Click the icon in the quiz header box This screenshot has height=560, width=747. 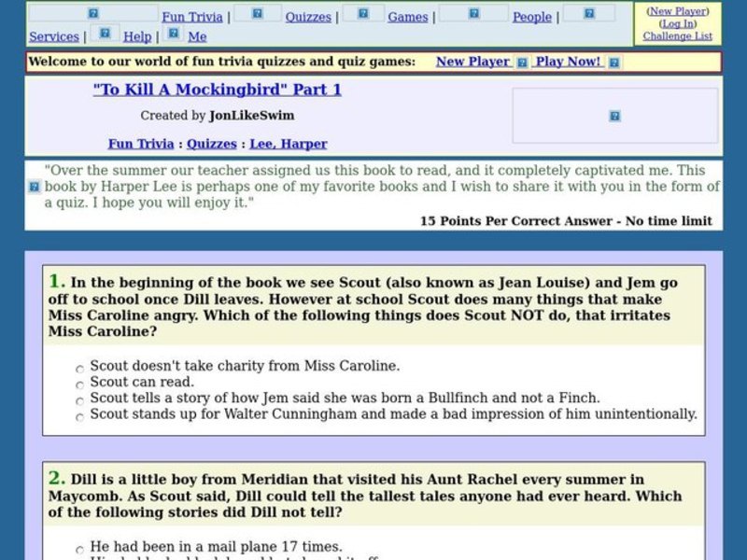point(614,116)
